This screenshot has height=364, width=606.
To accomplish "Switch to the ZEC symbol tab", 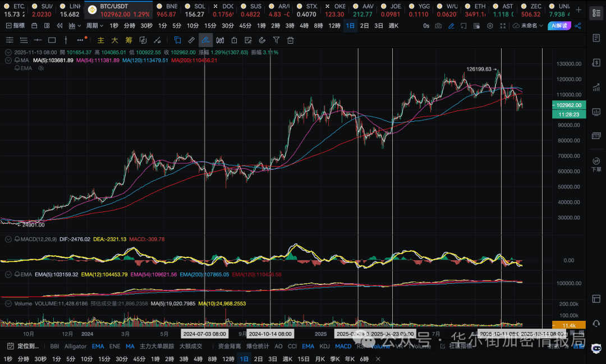I will tap(531, 10).
